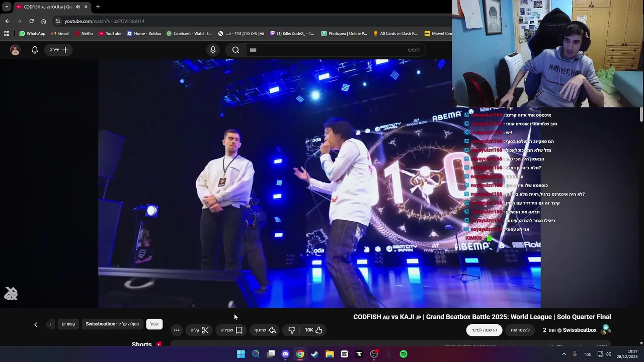
Task: Open the WhatsApp bookmark
Action: click(x=32, y=34)
